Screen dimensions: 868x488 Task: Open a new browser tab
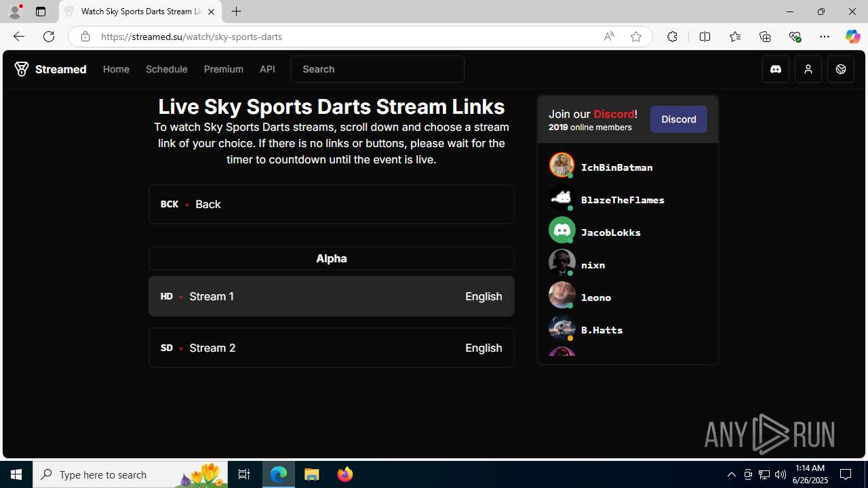[x=236, y=12]
